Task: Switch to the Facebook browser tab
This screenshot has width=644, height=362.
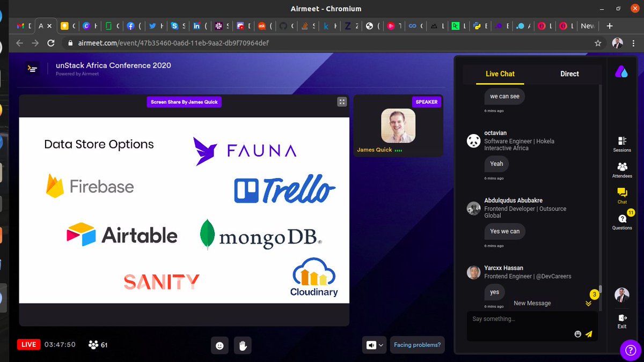Action: [x=134, y=26]
